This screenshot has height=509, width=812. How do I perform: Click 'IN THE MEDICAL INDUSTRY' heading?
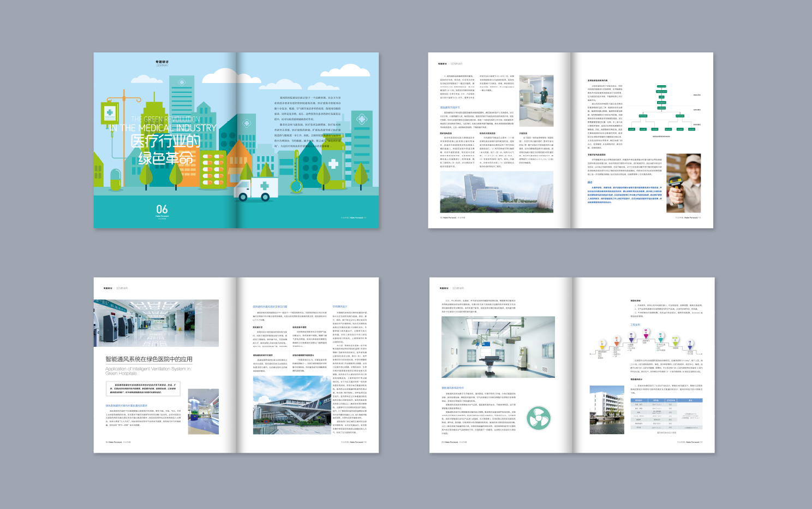point(163,128)
